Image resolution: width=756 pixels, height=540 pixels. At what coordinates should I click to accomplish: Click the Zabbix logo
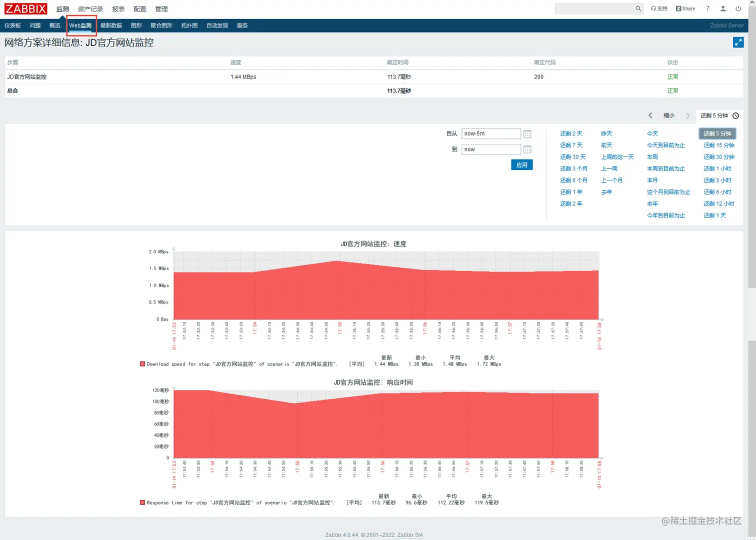click(x=25, y=8)
